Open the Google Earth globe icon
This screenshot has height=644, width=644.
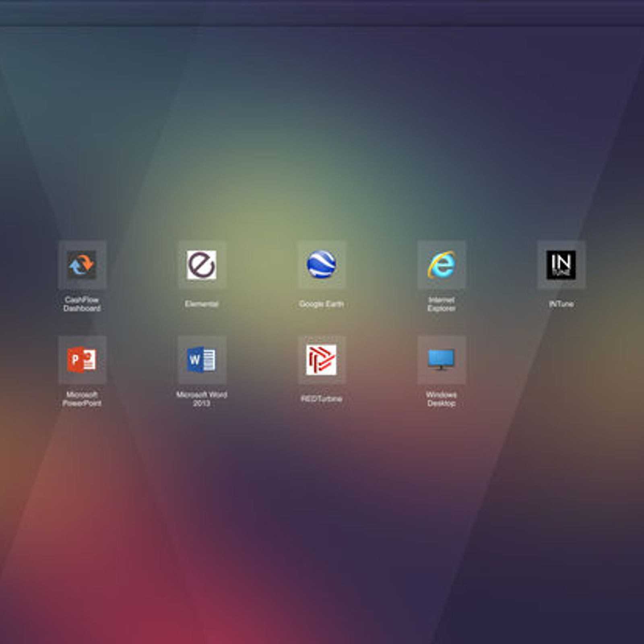pos(322,265)
